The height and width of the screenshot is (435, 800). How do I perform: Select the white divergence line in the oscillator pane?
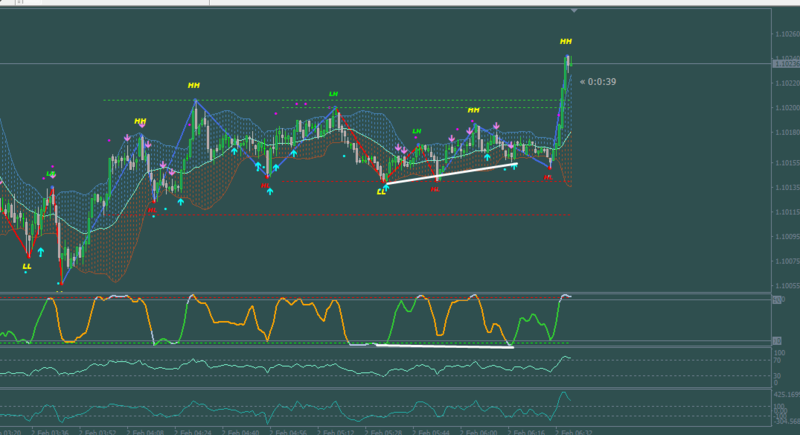(x=444, y=346)
